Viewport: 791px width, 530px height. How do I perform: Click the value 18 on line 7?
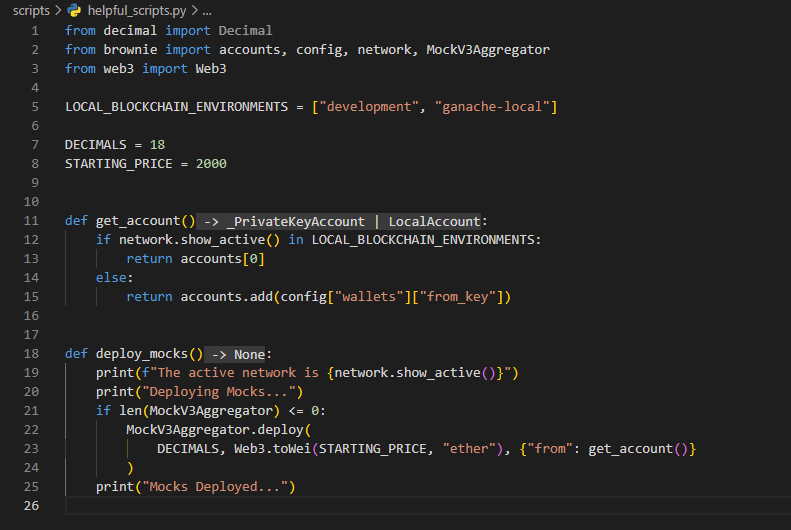(x=157, y=145)
